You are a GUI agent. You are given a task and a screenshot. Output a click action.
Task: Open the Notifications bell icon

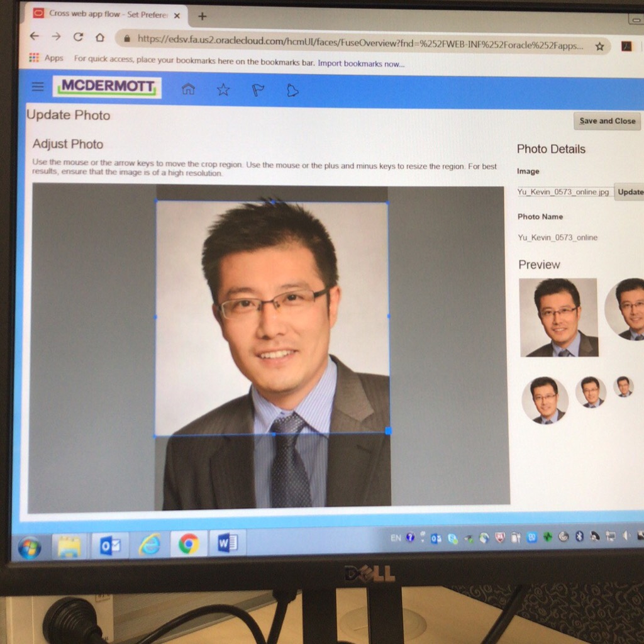[292, 91]
